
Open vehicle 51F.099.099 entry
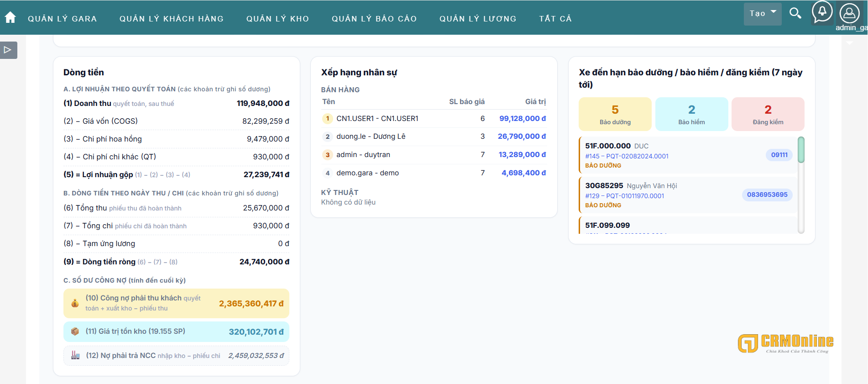(688, 225)
